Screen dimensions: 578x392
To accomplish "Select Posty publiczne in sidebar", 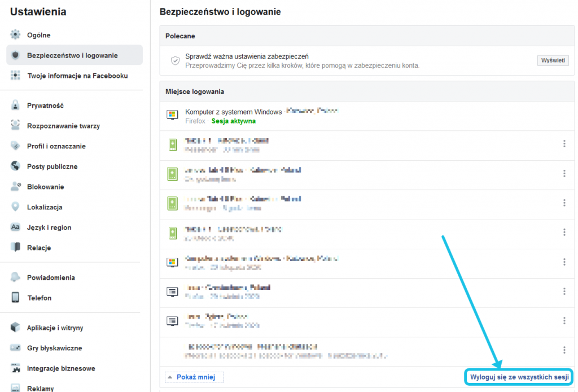I will coord(52,166).
